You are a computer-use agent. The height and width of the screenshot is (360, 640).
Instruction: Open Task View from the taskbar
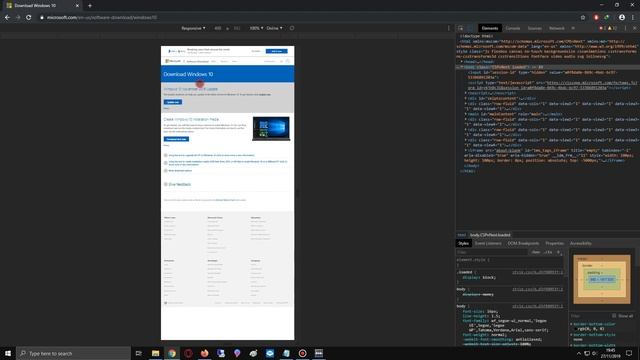pos(138,353)
